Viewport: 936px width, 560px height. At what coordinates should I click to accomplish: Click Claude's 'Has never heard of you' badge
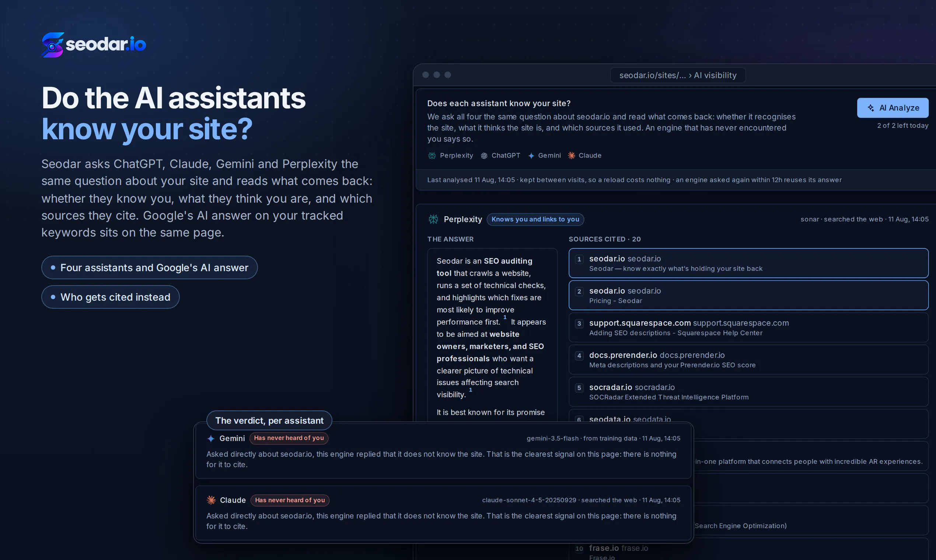point(290,500)
